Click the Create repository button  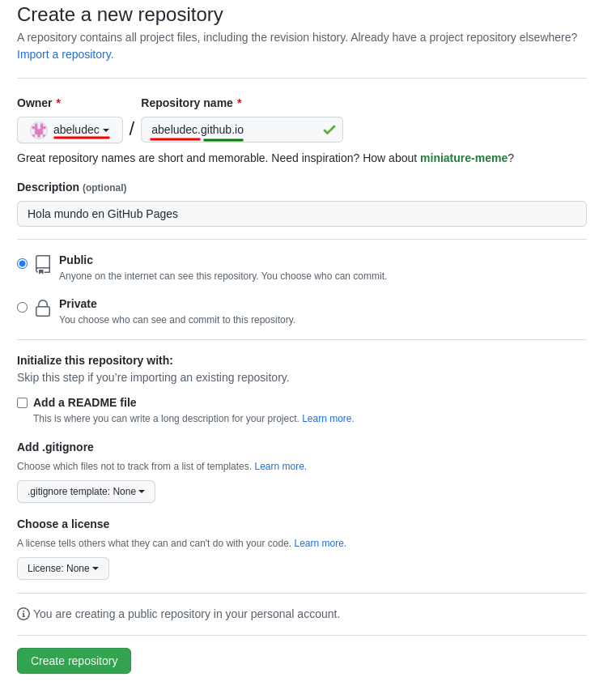[x=74, y=661]
